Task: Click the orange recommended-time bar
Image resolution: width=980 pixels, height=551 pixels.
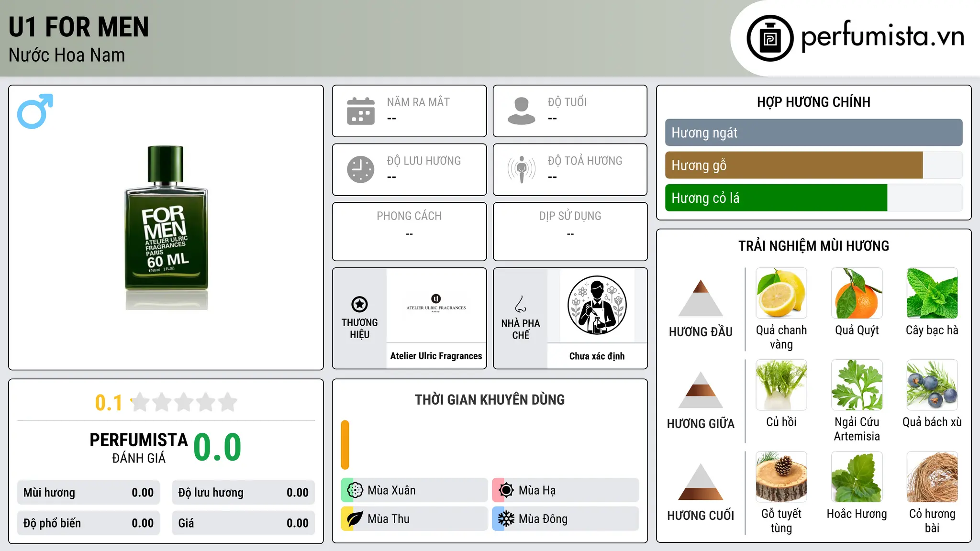Action: pyautogui.click(x=345, y=445)
